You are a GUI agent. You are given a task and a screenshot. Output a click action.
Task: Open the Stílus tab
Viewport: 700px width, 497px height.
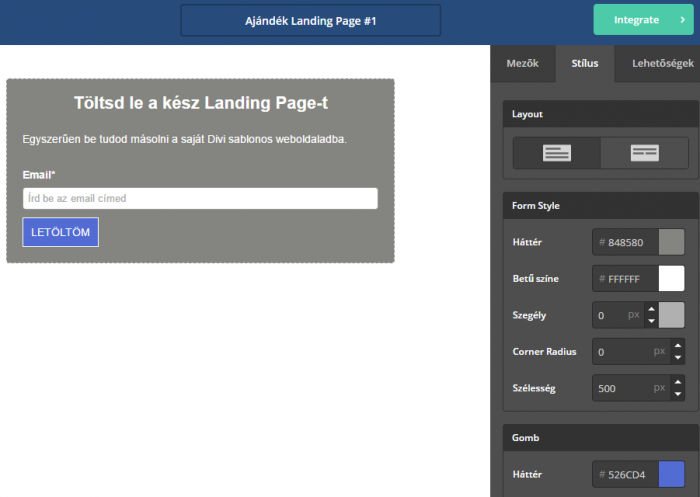(584, 64)
